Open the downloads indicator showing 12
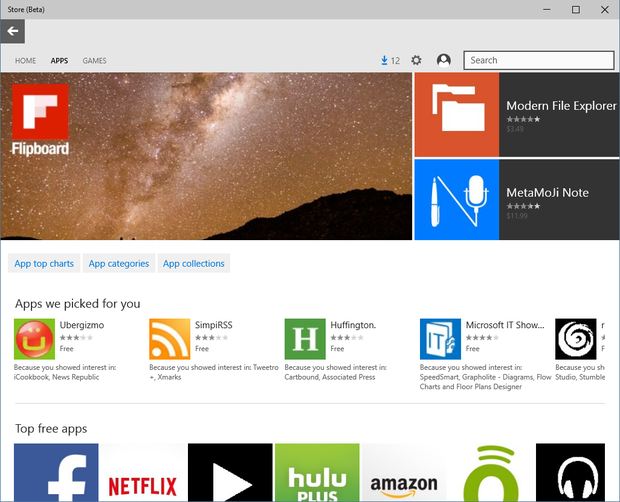Image resolution: width=620 pixels, height=502 pixels. [x=390, y=60]
